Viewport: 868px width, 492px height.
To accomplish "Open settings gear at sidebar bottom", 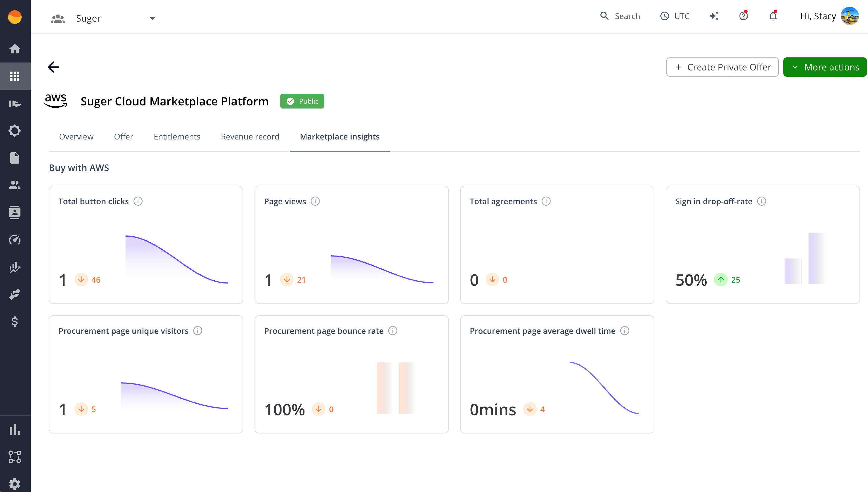I will (15, 483).
